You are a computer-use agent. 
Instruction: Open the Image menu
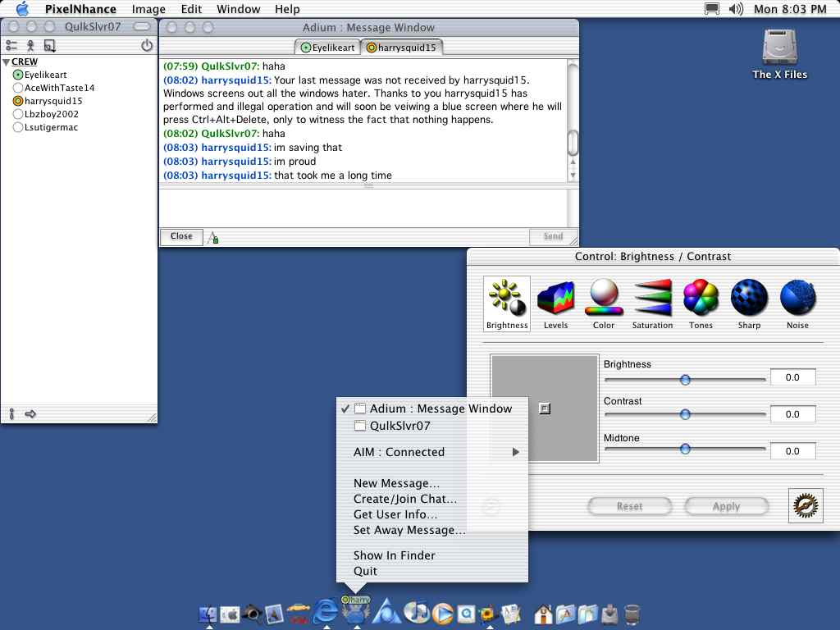point(148,9)
